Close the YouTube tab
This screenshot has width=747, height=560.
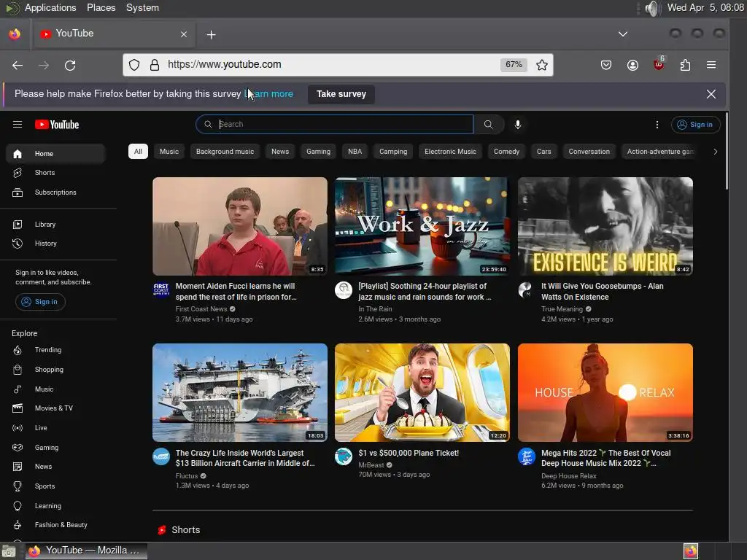184,34
